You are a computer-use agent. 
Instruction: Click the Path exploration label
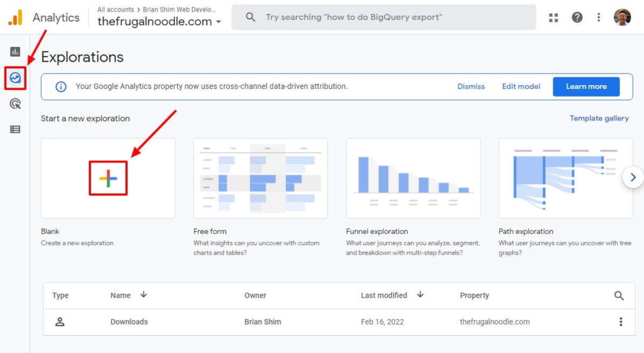(526, 231)
